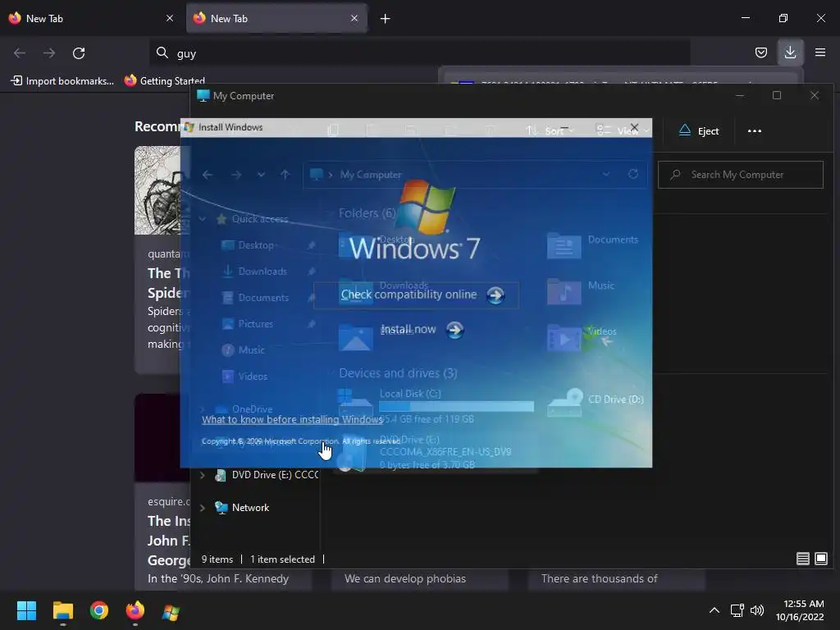Screen dimensions: 840x630
Task: Click 1 item selected status text
Action: 283,559
